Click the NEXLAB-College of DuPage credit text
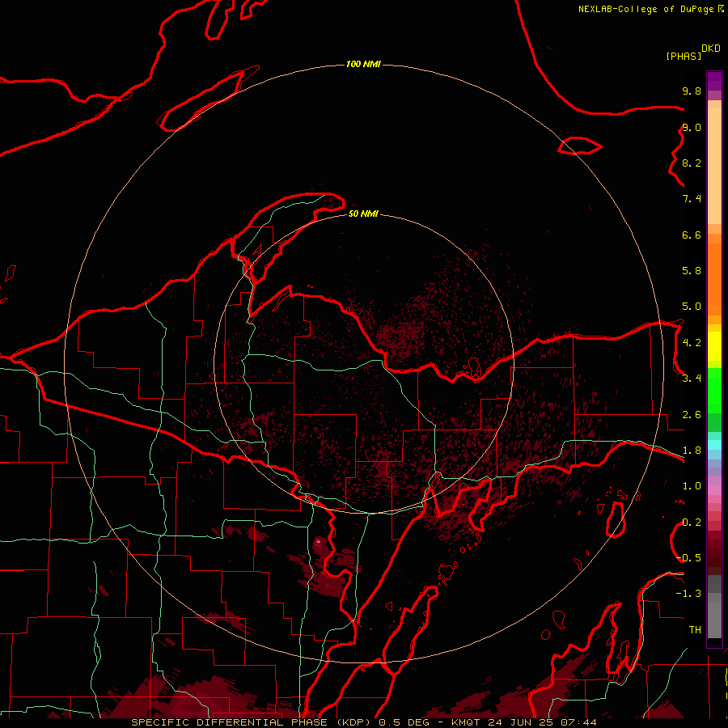This screenshot has width=728, height=728. (x=645, y=9)
